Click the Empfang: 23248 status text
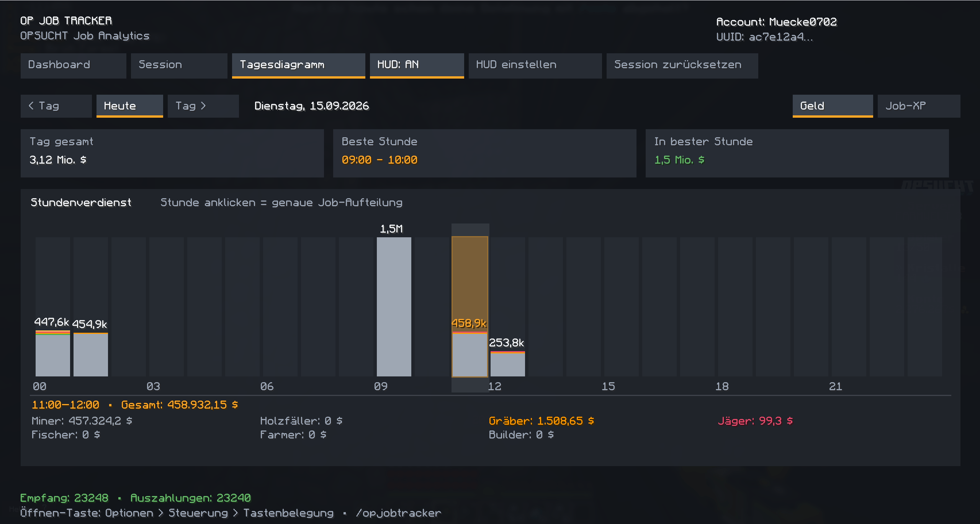The image size is (980, 524). coord(64,498)
